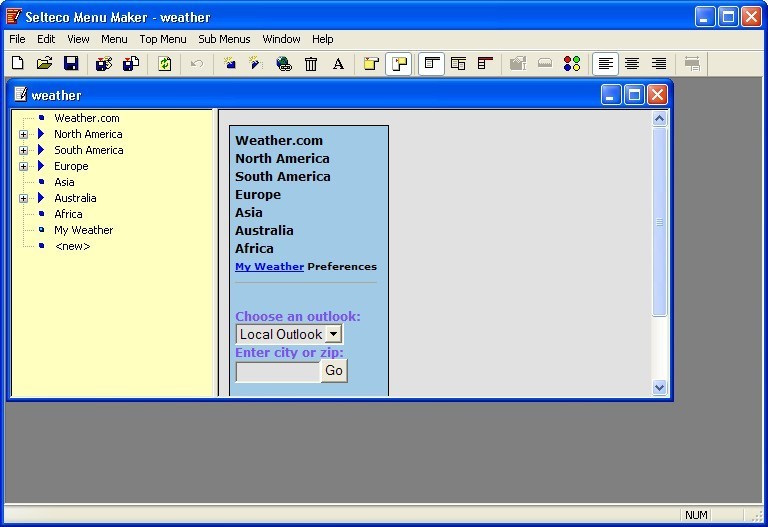
Task: Open the Edit menu
Action: pyautogui.click(x=46, y=39)
